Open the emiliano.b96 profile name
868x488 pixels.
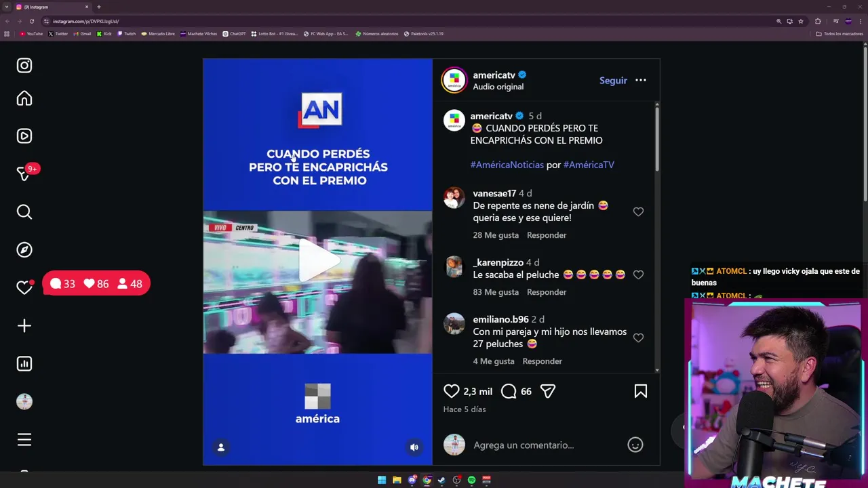pos(500,319)
